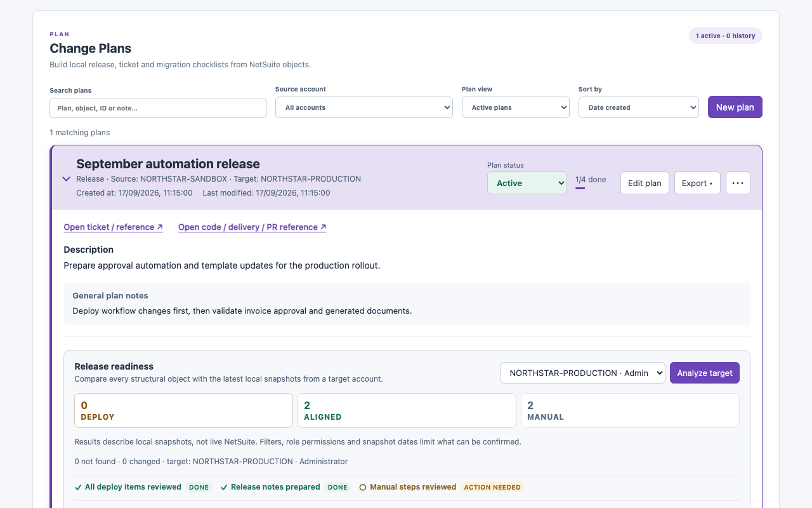Click the plan 'Description' heading

[89, 250]
